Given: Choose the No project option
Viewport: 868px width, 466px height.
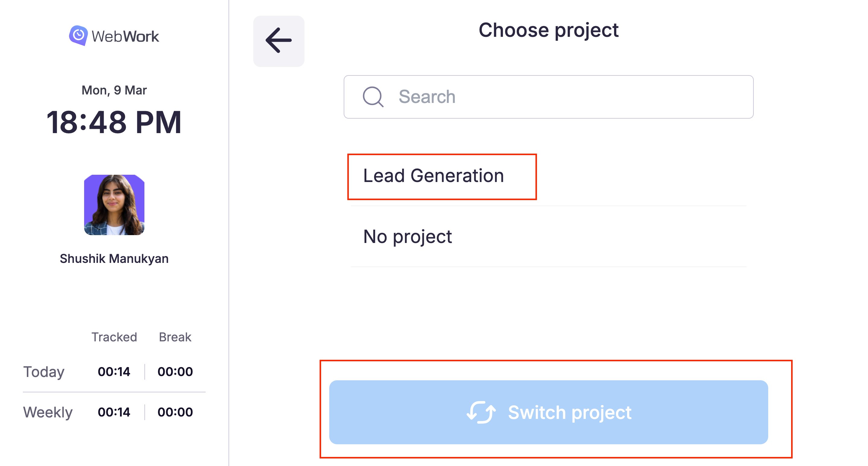Looking at the screenshot, I should [407, 236].
